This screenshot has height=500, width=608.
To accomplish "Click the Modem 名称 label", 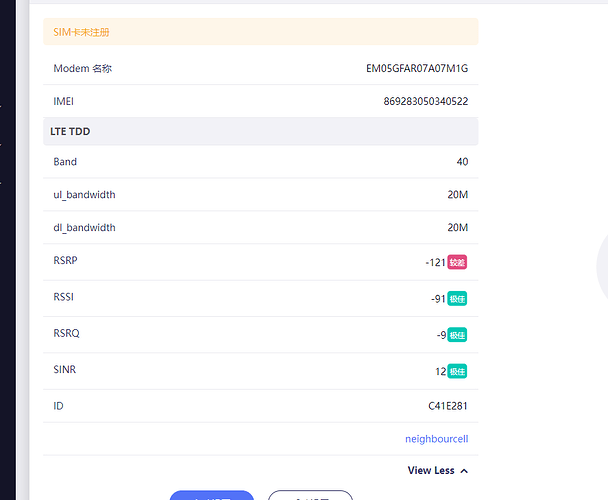I will 82,69.
